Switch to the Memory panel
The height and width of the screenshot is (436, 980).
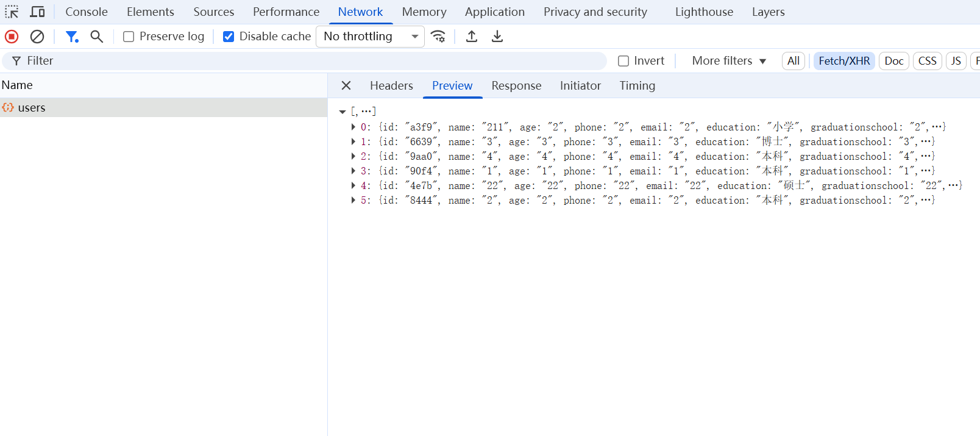[424, 12]
